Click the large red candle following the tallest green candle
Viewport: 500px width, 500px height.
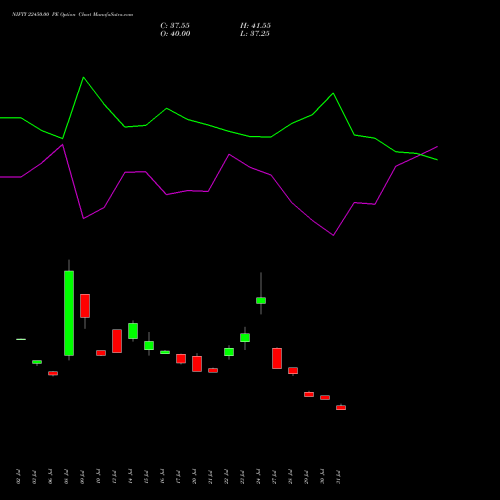pyautogui.click(x=85, y=306)
